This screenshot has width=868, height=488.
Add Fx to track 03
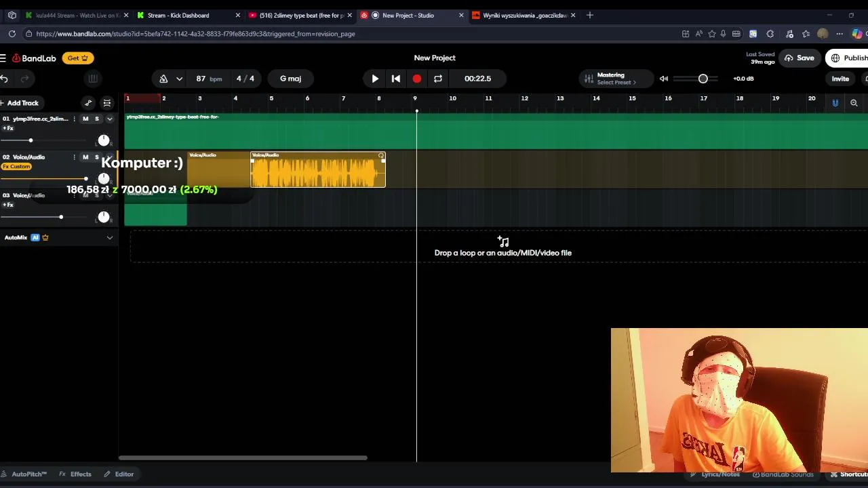click(8, 205)
